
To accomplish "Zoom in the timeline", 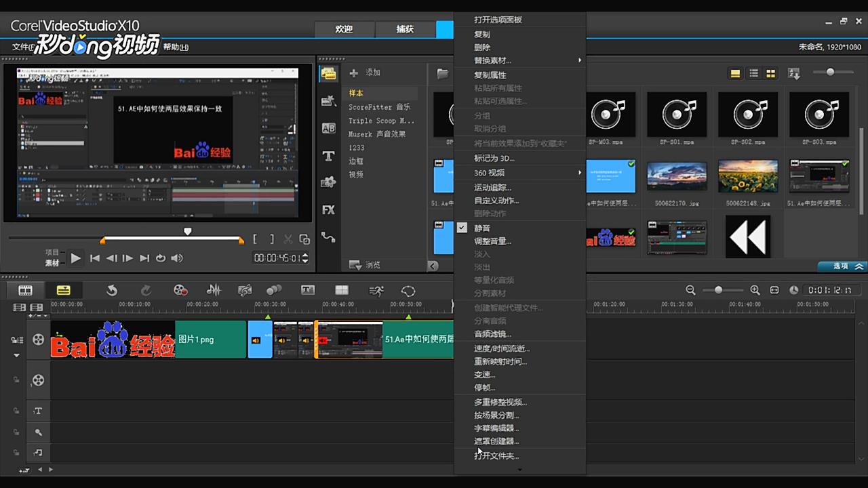I will [755, 290].
